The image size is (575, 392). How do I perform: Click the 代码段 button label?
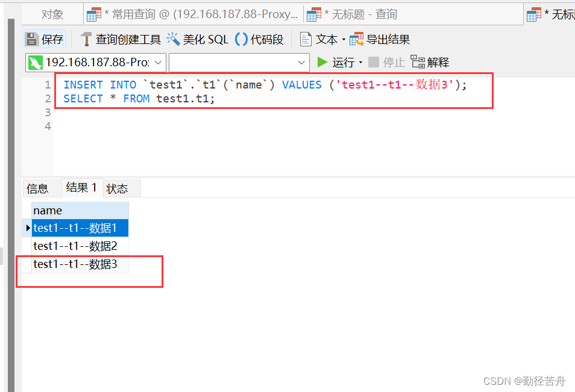tap(267, 39)
